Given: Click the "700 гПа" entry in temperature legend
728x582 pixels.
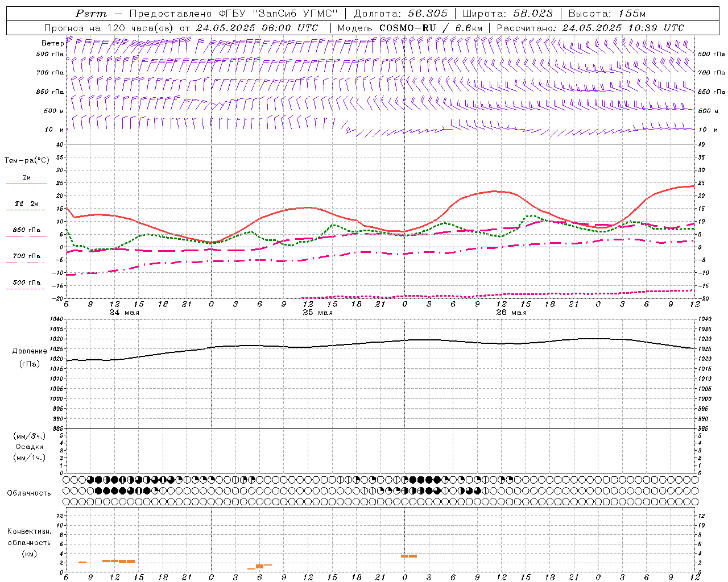Looking at the screenshot, I should (x=27, y=256).
